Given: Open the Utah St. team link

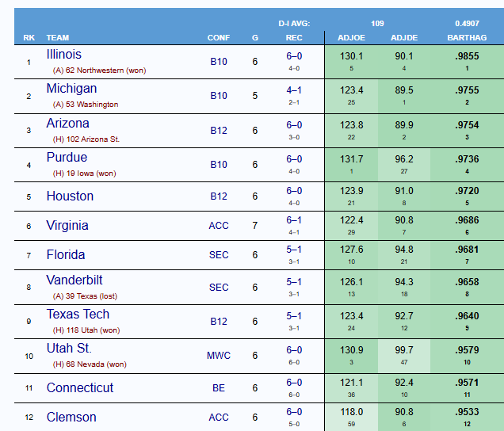Looking at the screenshot, I should (69, 349).
